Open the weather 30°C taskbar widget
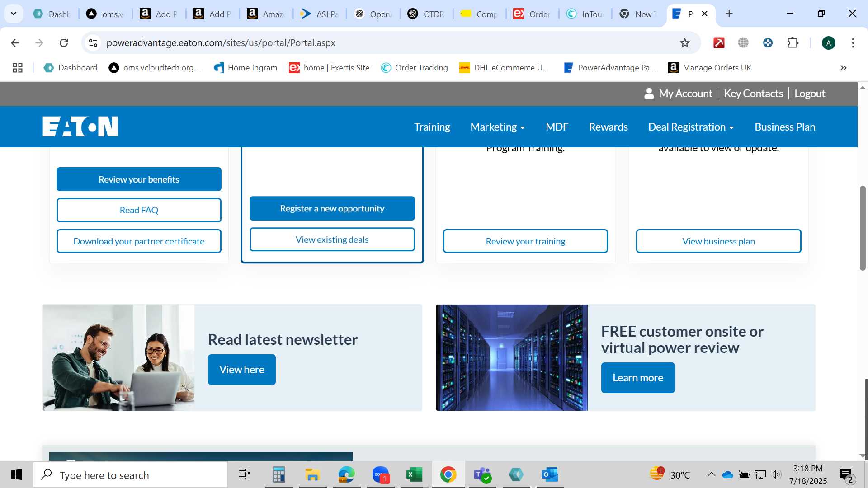868x488 pixels. [670, 474]
